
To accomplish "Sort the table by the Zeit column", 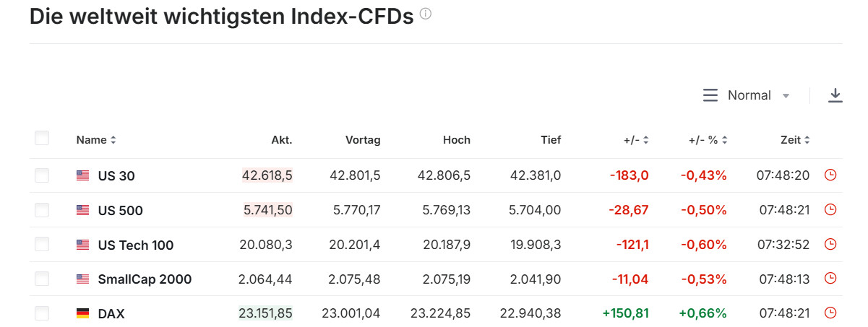I will pyautogui.click(x=795, y=140).
